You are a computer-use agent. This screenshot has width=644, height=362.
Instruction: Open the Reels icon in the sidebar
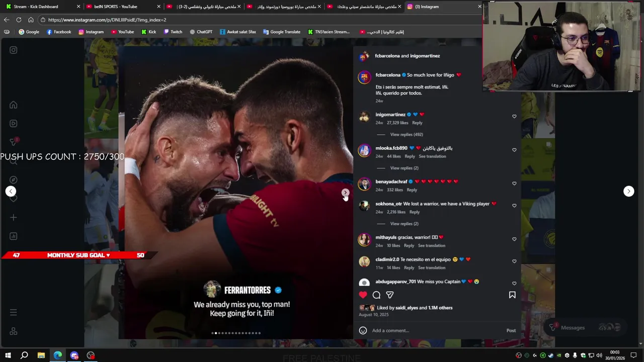(x=14, y=123)
